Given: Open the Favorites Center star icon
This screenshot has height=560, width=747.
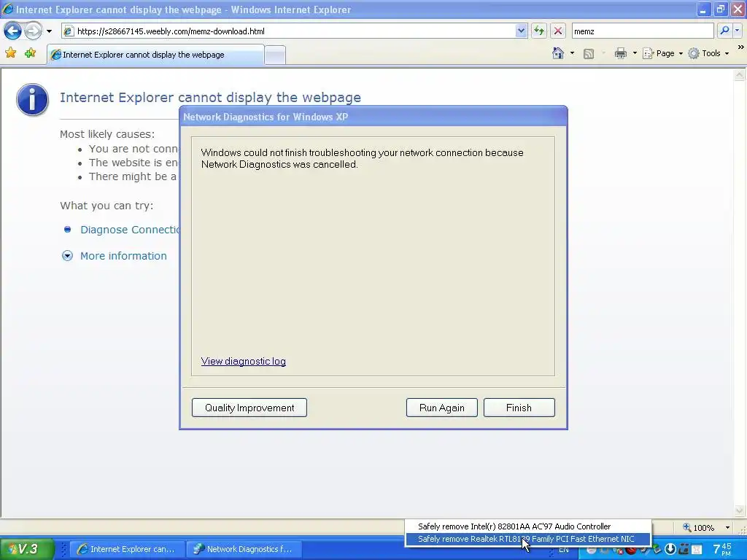Looking at the screenshot, I should click(10, 52).
